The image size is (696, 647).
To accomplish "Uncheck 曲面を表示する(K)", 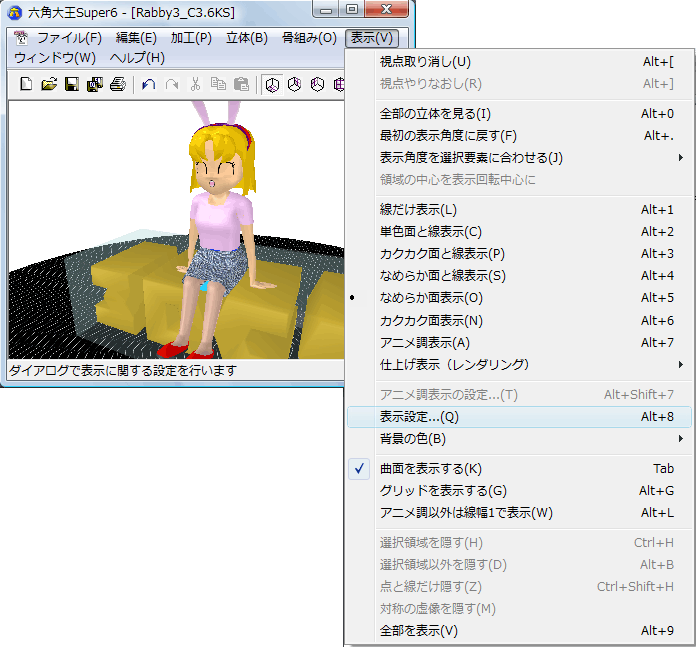I will [519, 469].
